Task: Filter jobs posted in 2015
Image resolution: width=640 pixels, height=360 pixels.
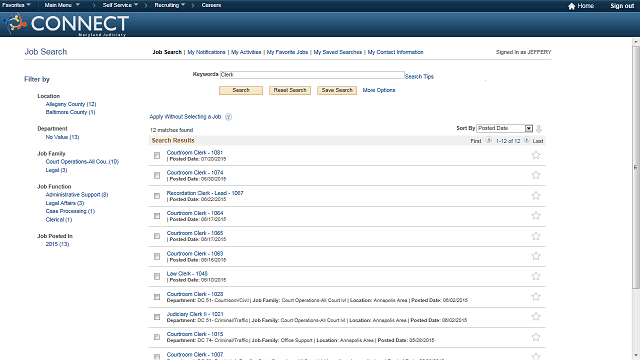Action: pos(57,244)
